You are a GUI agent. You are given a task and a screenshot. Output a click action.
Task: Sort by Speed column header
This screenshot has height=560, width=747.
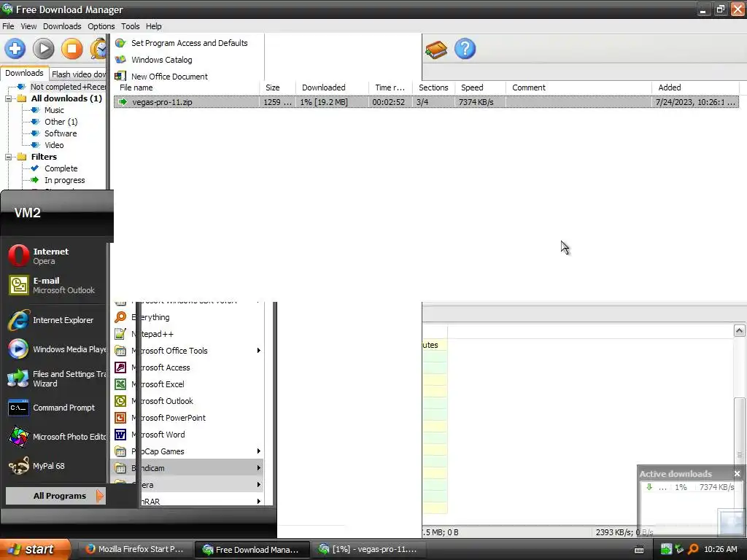tap(480, 87)
